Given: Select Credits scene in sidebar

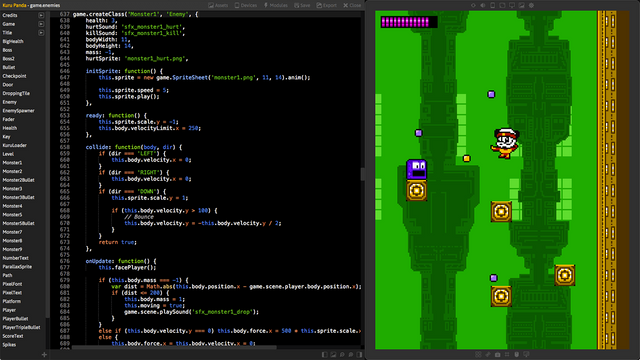Looking at the screenshot, I should pyautogui.click(x=10, y=16).
